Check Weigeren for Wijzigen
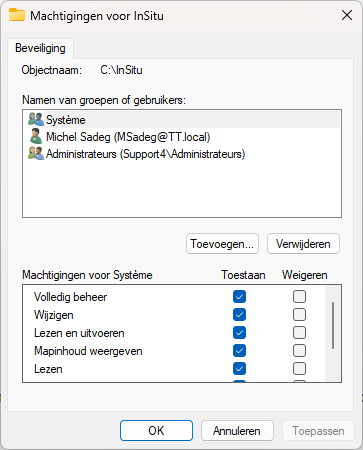Viewport: 363px width, 450px height. (x=299, y=314)
